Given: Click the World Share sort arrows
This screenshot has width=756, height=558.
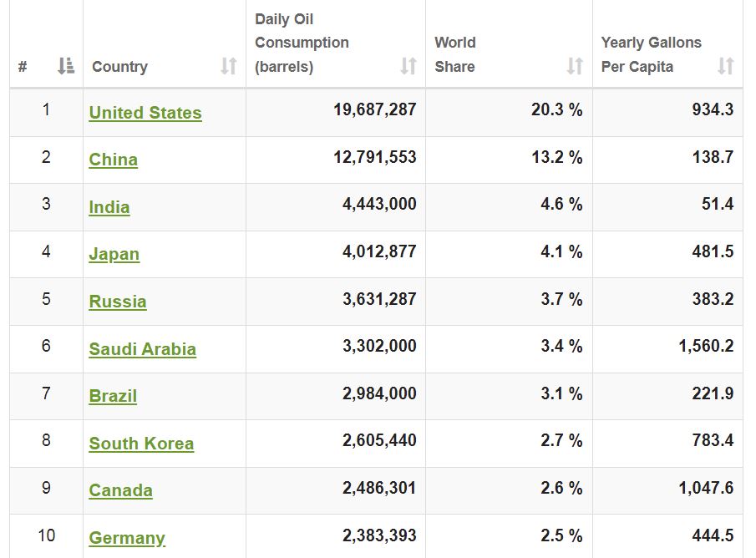Looking at the screenshot, I should 575,66.
